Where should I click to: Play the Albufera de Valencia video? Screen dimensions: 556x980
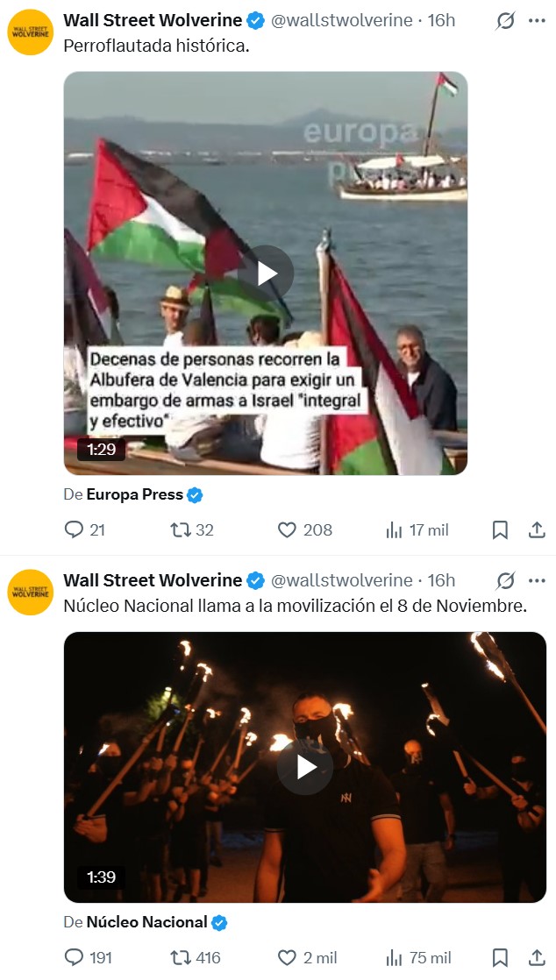(x=266, y=273)
